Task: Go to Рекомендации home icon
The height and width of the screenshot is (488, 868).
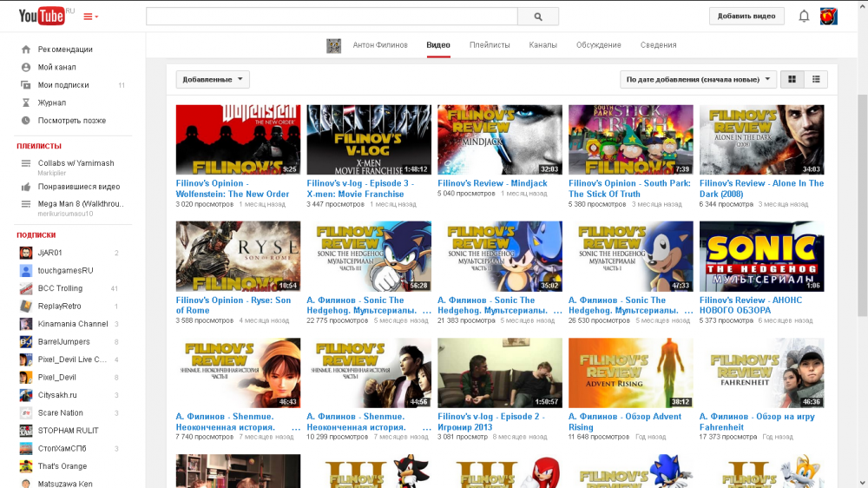Action: [26, 49]
